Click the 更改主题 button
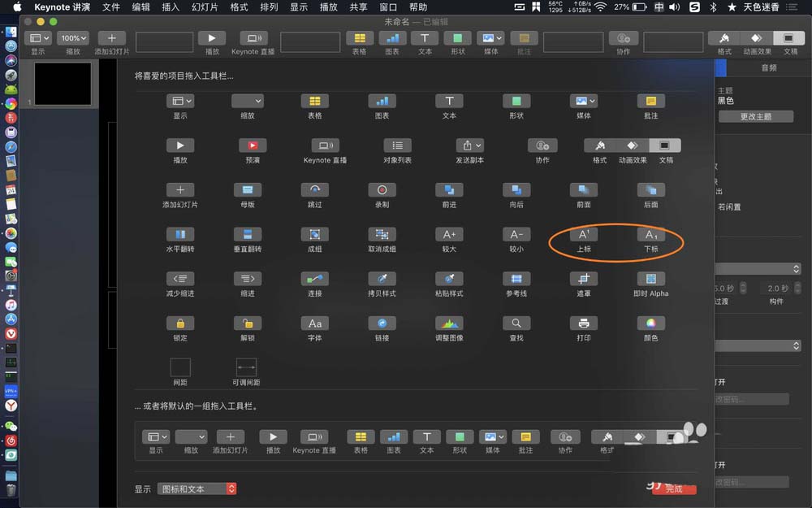Viewport: 812px width, 508px height. (x=755, y=116)
